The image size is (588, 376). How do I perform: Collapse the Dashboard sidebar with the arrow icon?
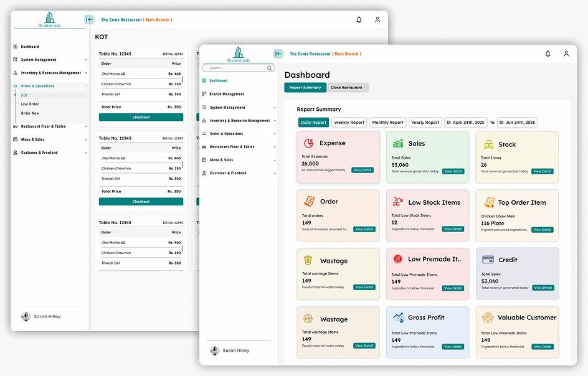click(278, 54)
